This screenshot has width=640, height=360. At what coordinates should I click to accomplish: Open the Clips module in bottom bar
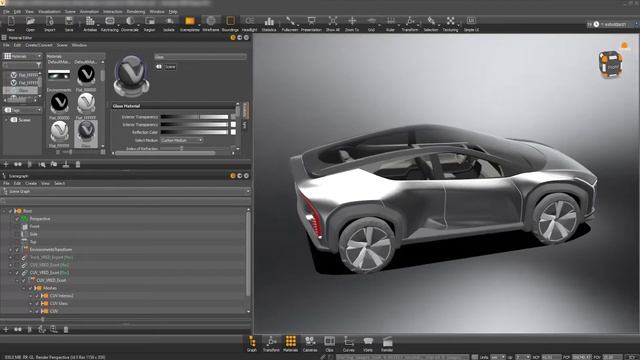(x=329, y=344)
